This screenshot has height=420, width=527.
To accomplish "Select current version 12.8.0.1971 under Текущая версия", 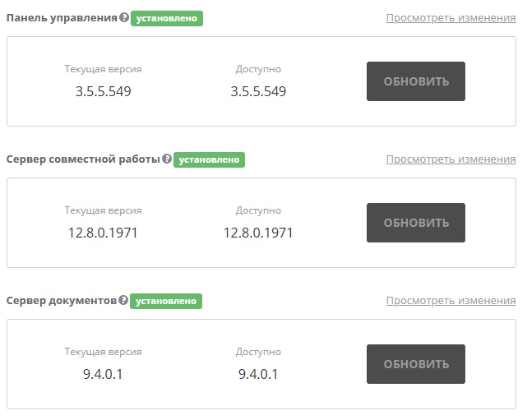I will pyautogui.click(x=103, y=233).
